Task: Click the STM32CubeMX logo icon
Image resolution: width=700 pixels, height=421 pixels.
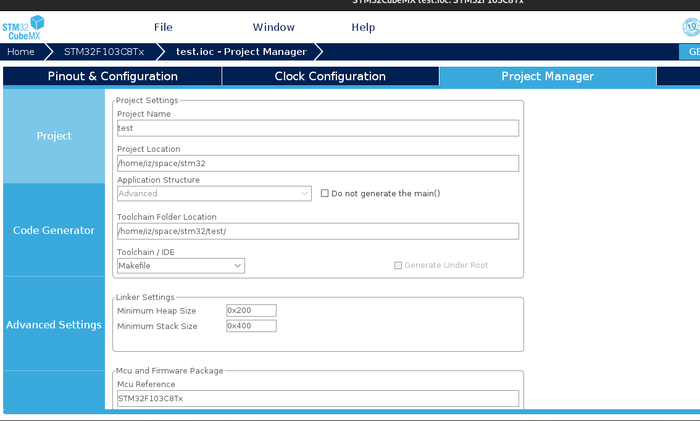Action: click(x=23, y=28)
